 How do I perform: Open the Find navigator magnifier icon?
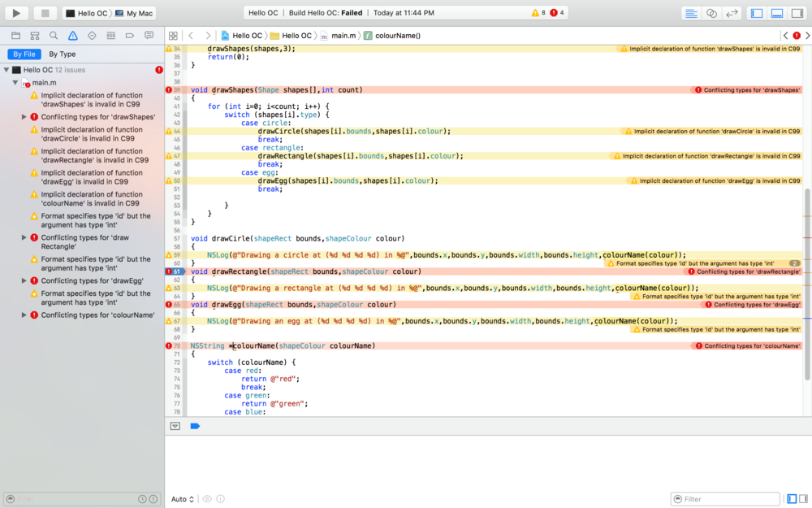point(54,36)
